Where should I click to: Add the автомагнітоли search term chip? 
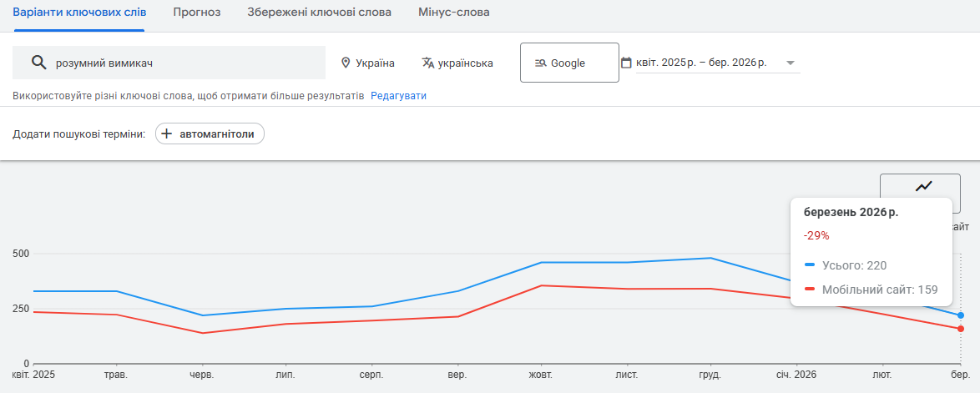click(x=210, y=134)
